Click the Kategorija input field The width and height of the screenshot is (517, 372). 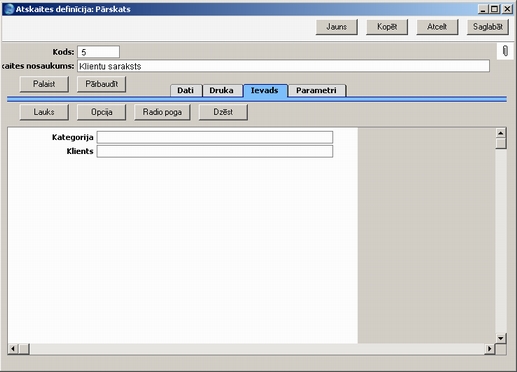point(215,137)
